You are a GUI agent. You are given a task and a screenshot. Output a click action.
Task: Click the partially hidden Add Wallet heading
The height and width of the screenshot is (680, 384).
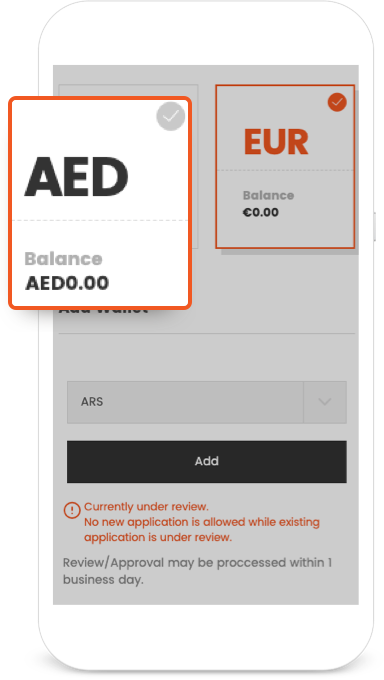(x=103, y=311)
